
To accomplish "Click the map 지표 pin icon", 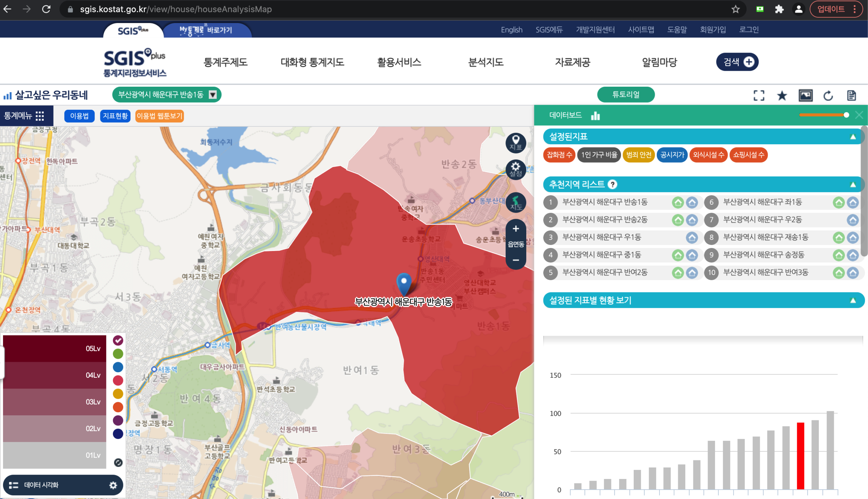I will pos(515,143).
